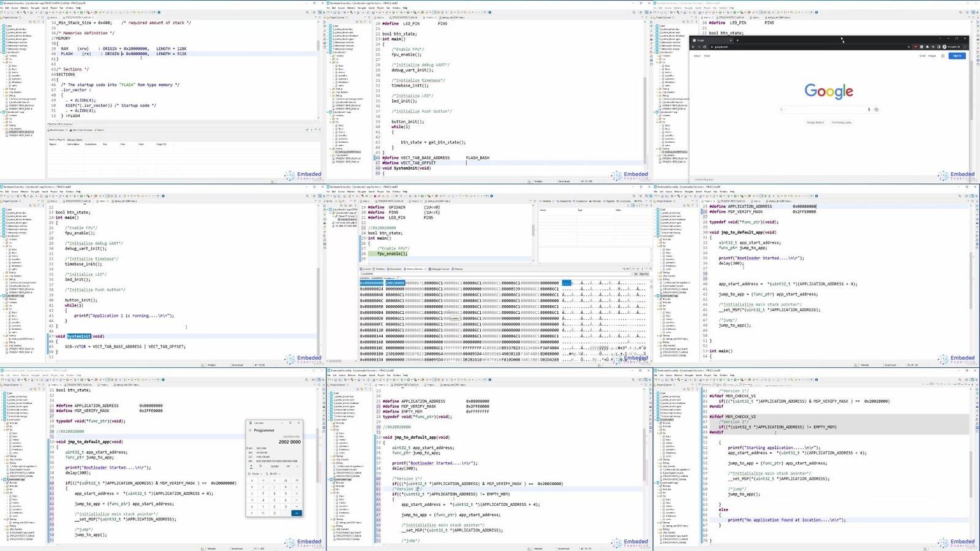This screenshot has height=551, width=980.
Task: Select the HEX base row in Calculator
Action: [x=274, y=448]
